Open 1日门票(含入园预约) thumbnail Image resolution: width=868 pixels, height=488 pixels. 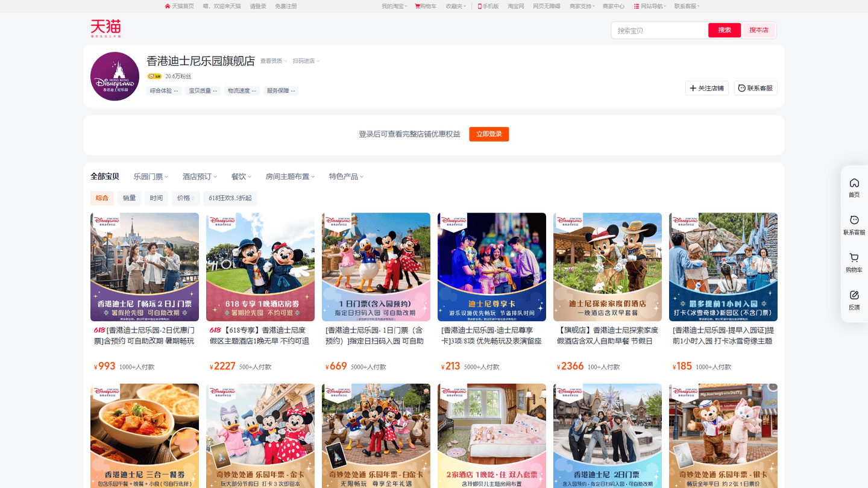pyautogui.click(x=376, y=267)
